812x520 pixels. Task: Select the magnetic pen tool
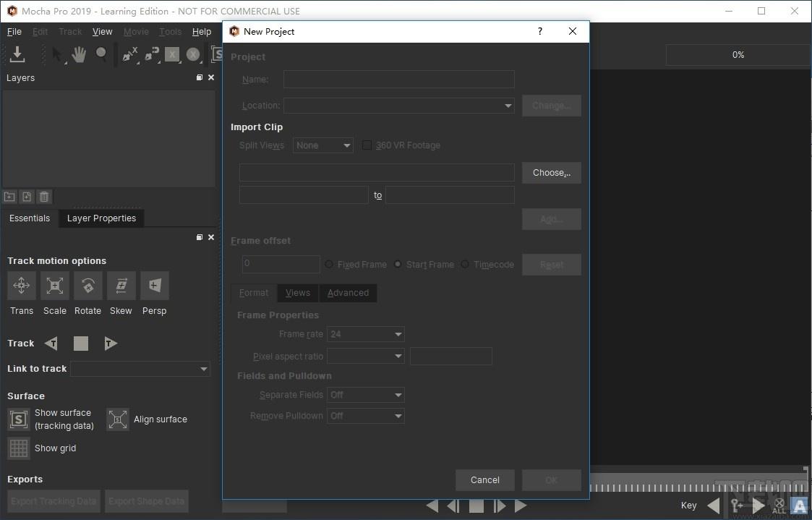pos(151,54)
